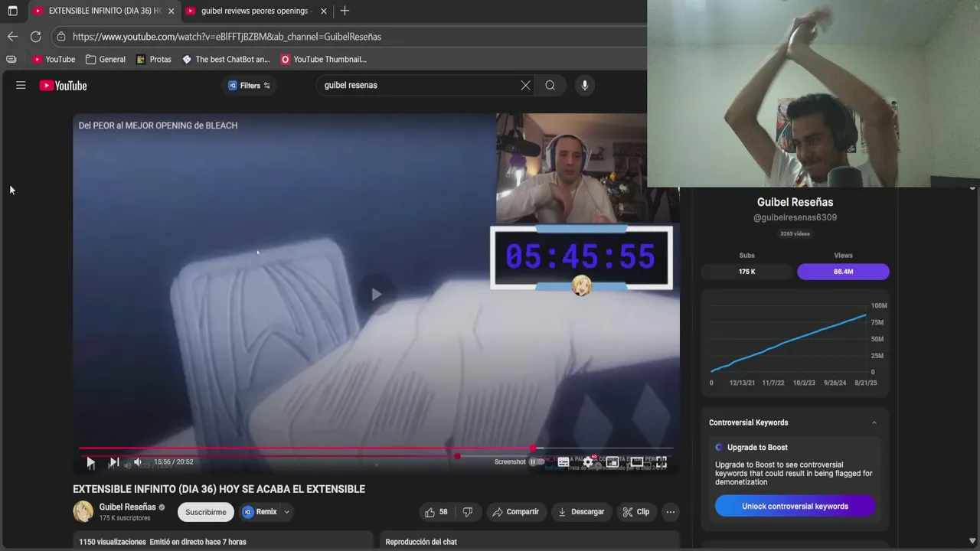Open the YouTube Thumbnail bookmark
This screenshot has height=551, width=980.
pos(324,59)
